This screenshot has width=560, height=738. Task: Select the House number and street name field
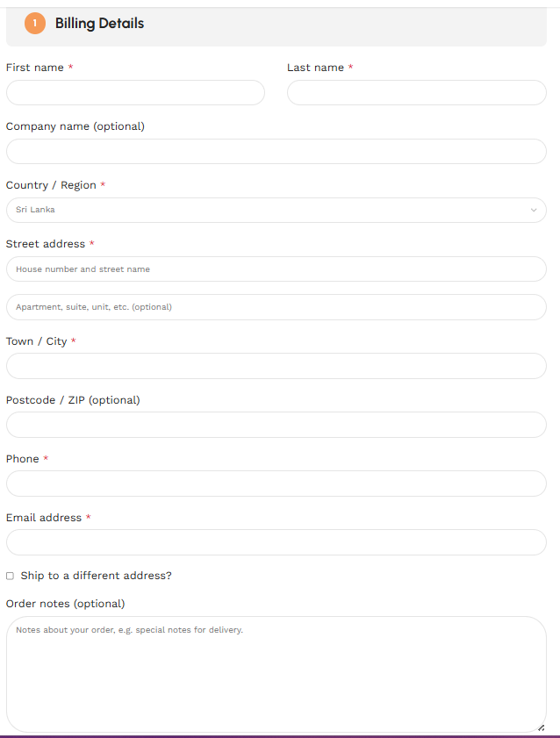click(276, 269)
